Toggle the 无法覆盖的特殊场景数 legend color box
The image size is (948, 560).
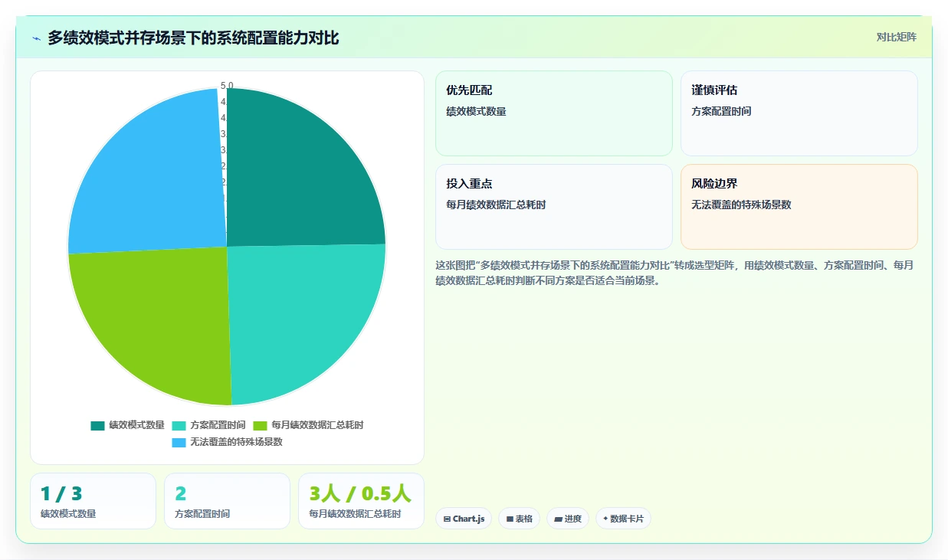(179, 442)
